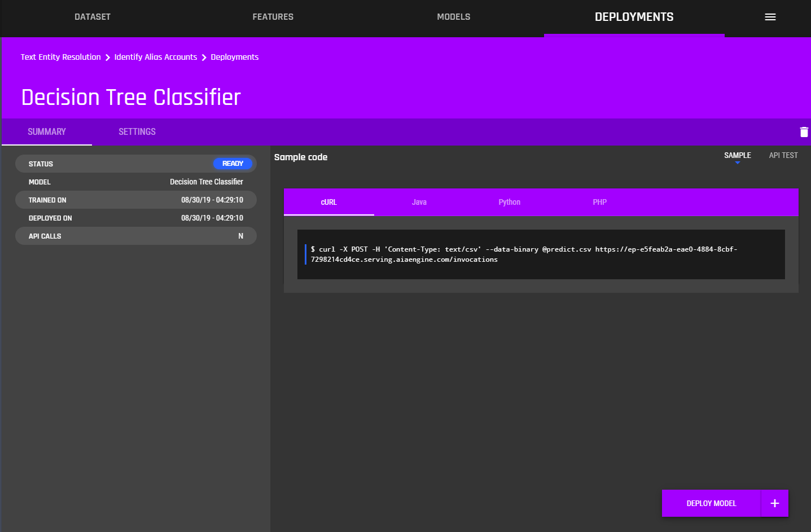The height and width of the screenshot is (532, 811).
Task: Click the STATUS row label
Action: point(41,164)
